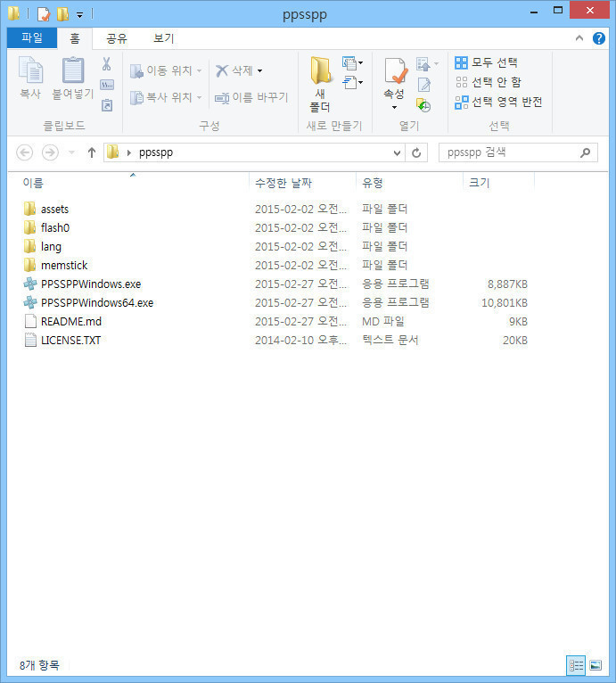
Task: Click the Paste shortcut icon
Action: pos(107,105)
